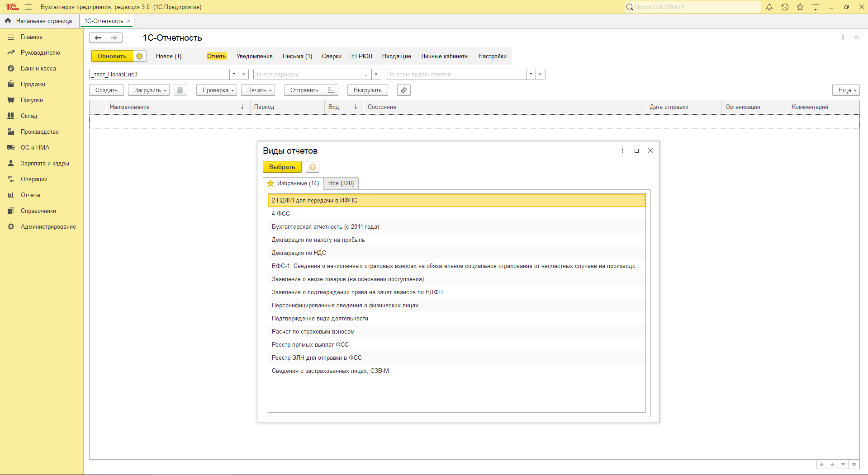Image resolution: width=868 pixels, height=475 pixels.
Task: Open Печать dropdown button
Action: pos(258,90)
